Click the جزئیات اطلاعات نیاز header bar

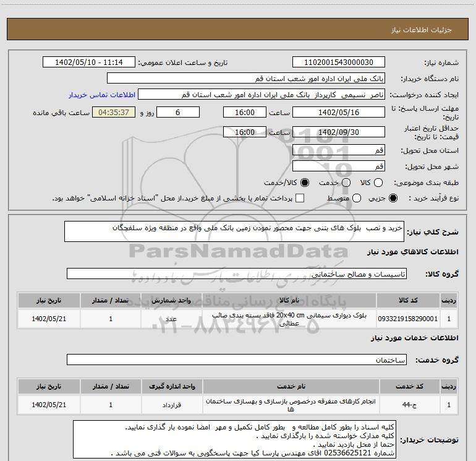click(238, 29)
